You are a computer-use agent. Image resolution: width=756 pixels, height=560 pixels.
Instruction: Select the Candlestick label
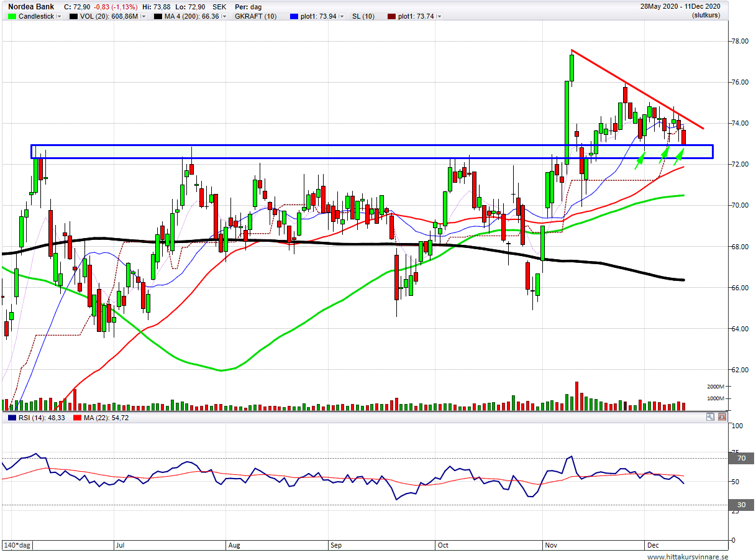(37, 16)
